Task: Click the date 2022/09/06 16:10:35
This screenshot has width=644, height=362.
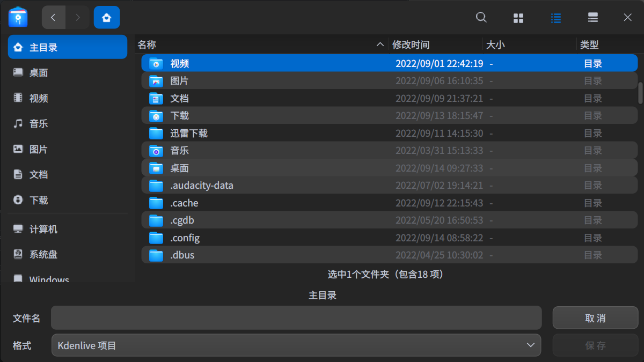Action: (440, 81)
